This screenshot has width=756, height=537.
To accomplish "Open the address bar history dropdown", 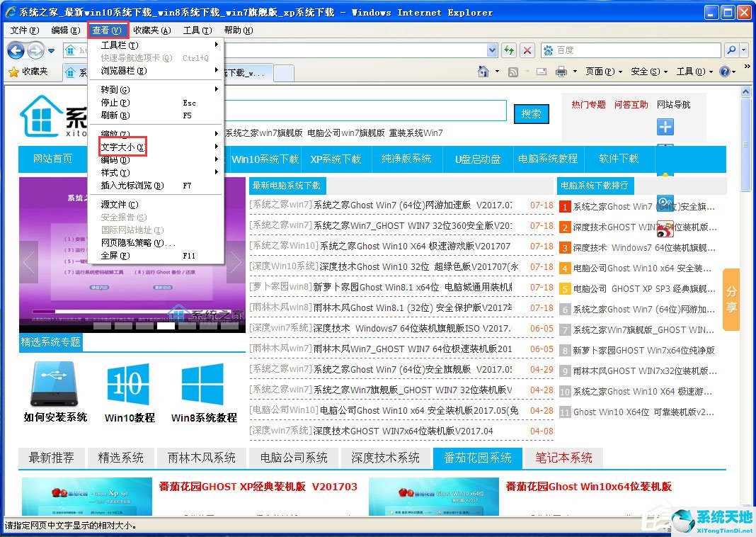I will tap(493, 50).
